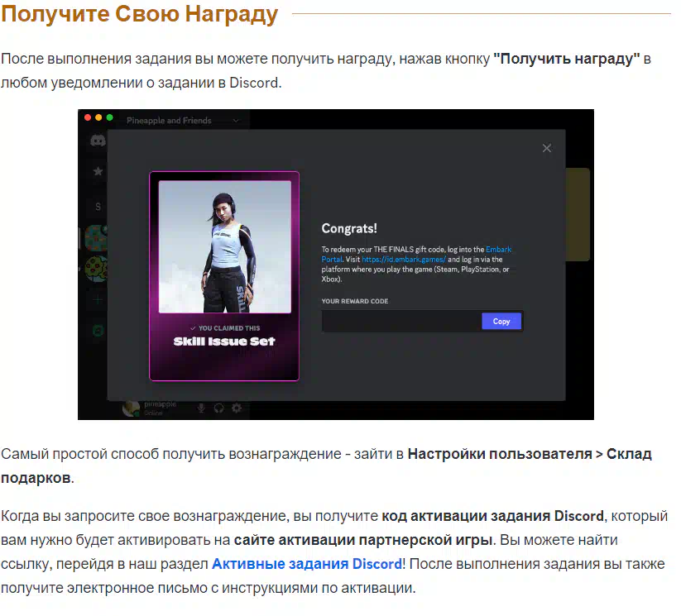The height and width of the screenshot is (616, 681).
Task: Click the Skill Issue Set title
Action: (x=224, y=341)
